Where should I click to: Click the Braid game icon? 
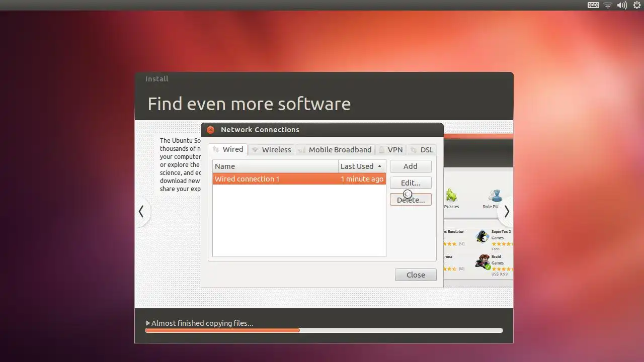(x=483, y=261)
